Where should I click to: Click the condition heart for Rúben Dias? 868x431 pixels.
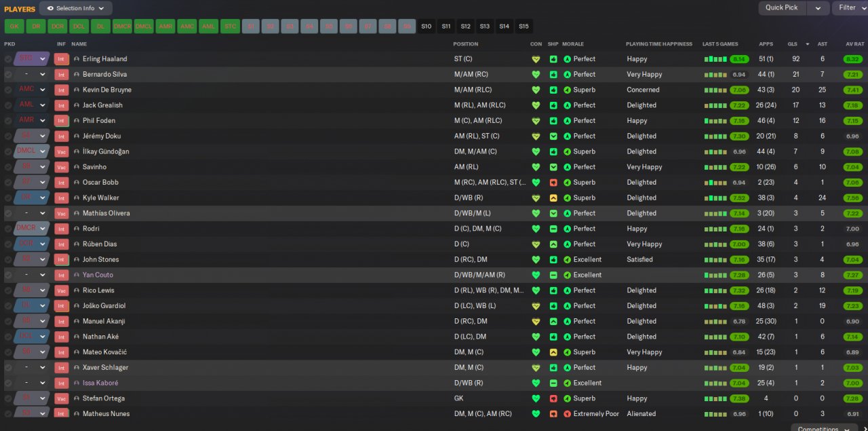click(x=536, y=244)
